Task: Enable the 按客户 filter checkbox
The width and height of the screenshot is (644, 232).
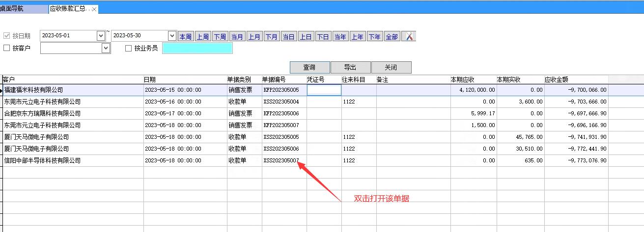Action: click(x=7, y=48)
